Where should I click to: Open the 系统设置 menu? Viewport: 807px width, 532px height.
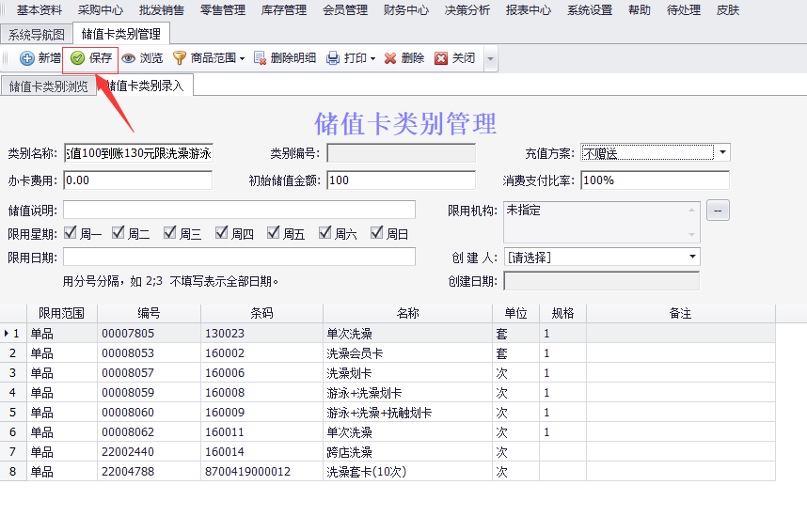pyautogui.click(x=590, y=9)
